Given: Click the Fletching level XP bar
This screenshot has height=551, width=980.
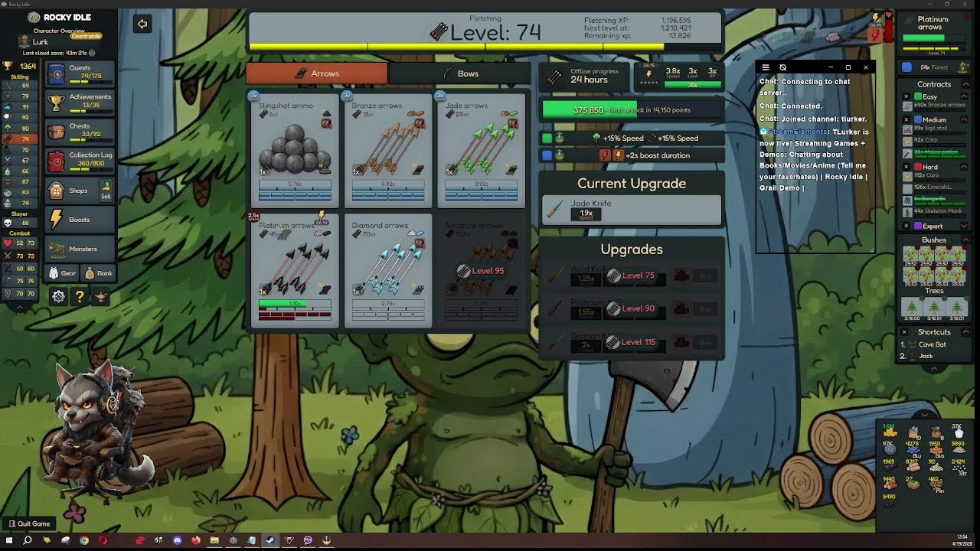Looking at the screenshot, I should point(484,47).
